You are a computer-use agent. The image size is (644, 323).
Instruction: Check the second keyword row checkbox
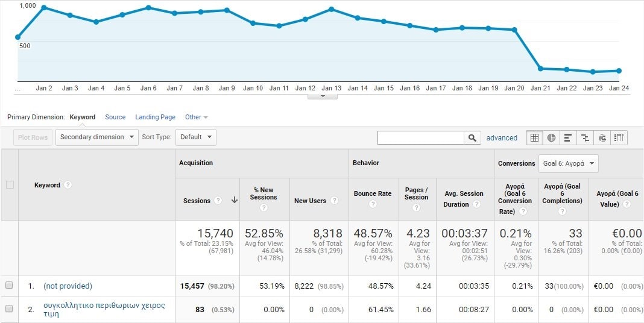(9, 309)
